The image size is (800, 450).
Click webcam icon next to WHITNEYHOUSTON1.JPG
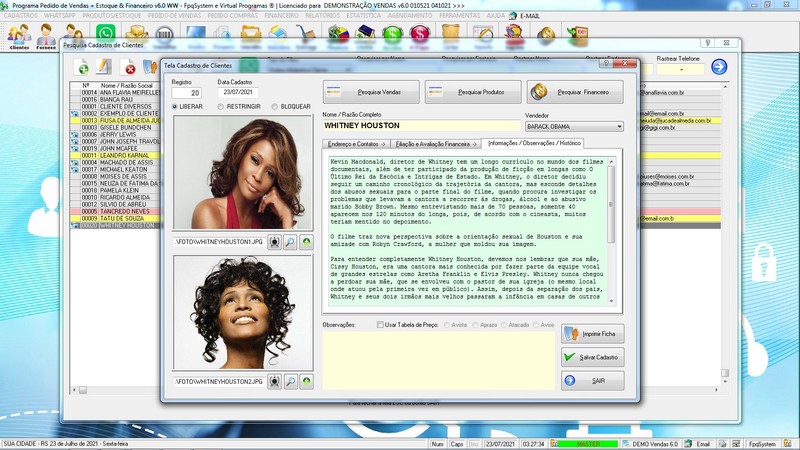point(274,242)
